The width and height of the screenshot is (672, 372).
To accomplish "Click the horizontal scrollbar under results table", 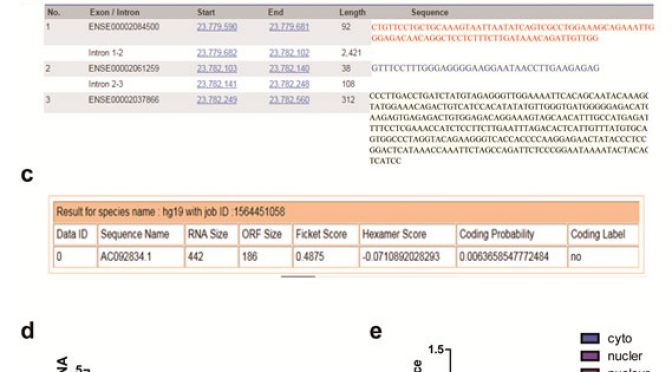I will click(x=298, y=277).
